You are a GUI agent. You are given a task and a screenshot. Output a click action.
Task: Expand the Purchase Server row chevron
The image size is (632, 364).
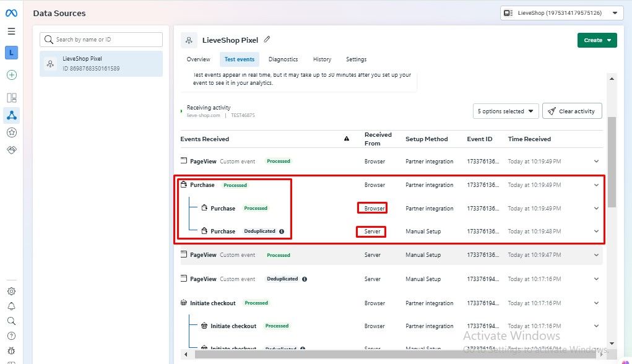pyautogui.click(x=597, y=232)
